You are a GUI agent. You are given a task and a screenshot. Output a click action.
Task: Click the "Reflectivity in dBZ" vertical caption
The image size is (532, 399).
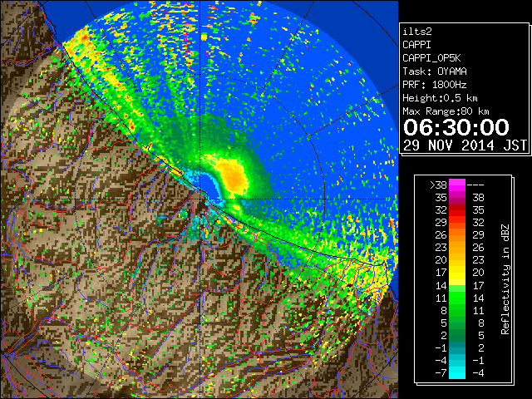point(505,279)
